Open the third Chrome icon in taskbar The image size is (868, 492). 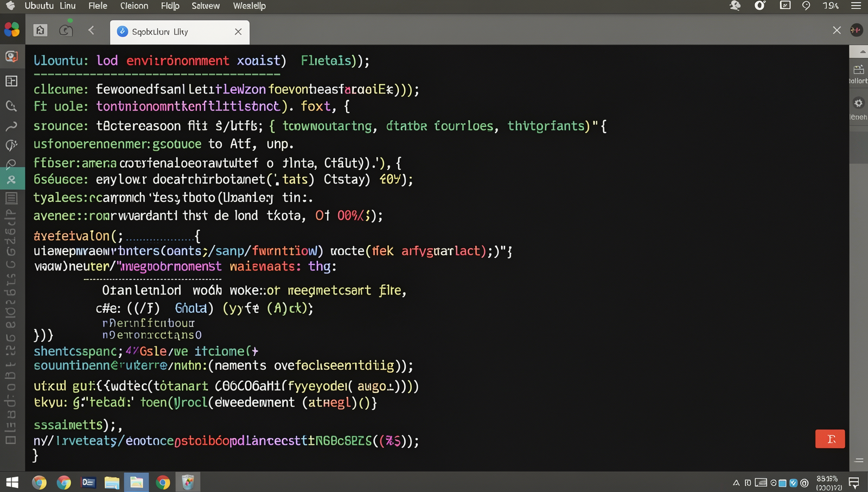[x=163, y=482]
